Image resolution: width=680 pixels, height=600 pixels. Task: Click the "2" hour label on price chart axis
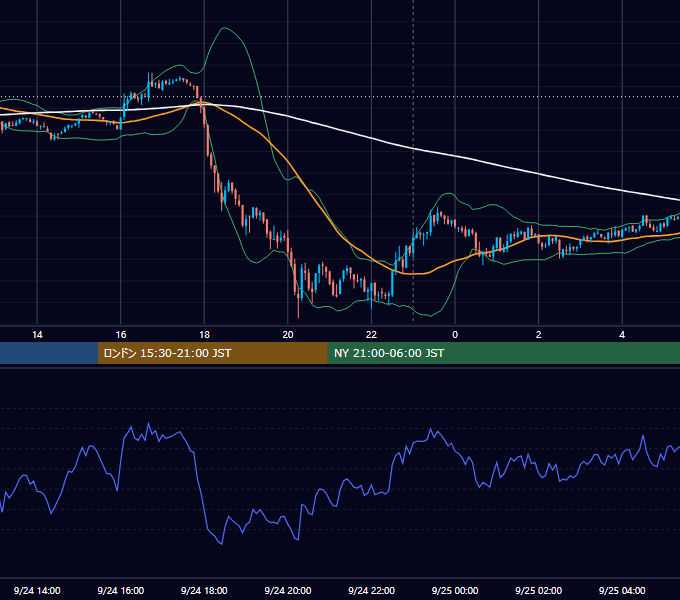pos(539,335)
